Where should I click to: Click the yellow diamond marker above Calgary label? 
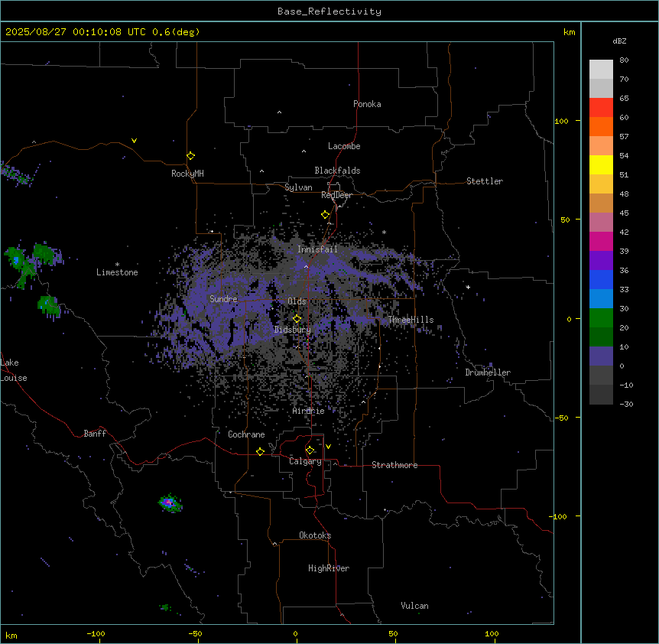pyautogui.click(x=310, y=450)
